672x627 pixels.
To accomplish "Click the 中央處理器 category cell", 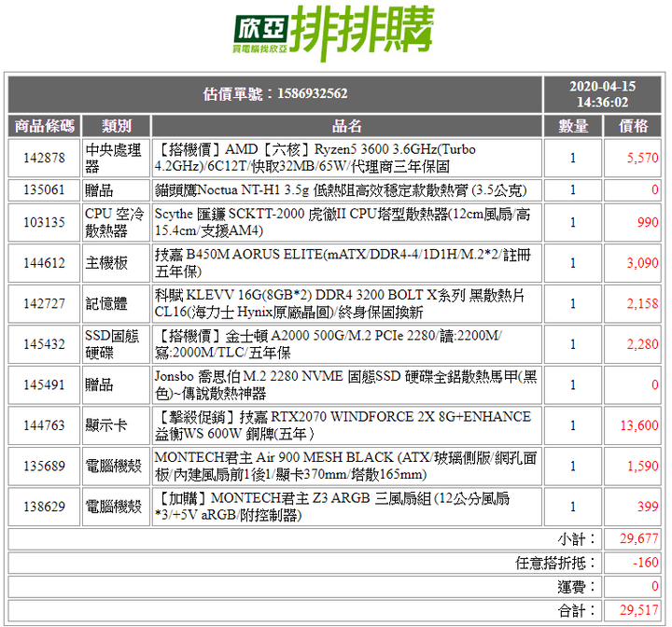I will click(116, 158).
